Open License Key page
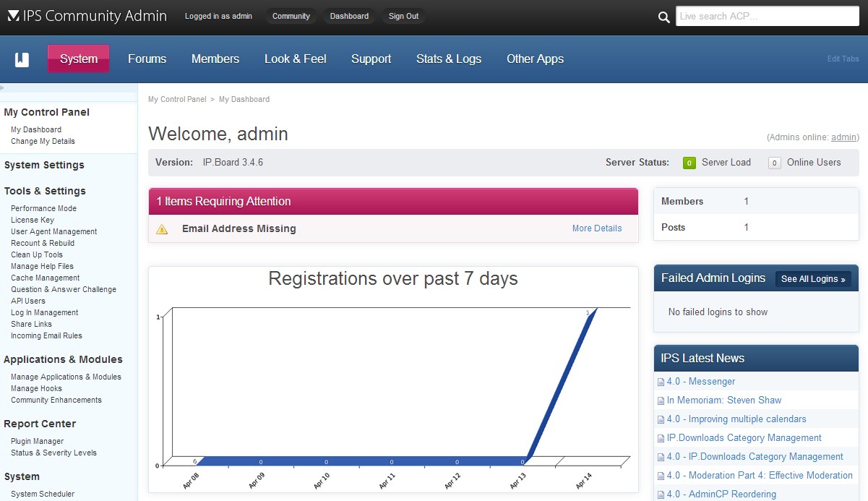 click(x=33, y=220)
